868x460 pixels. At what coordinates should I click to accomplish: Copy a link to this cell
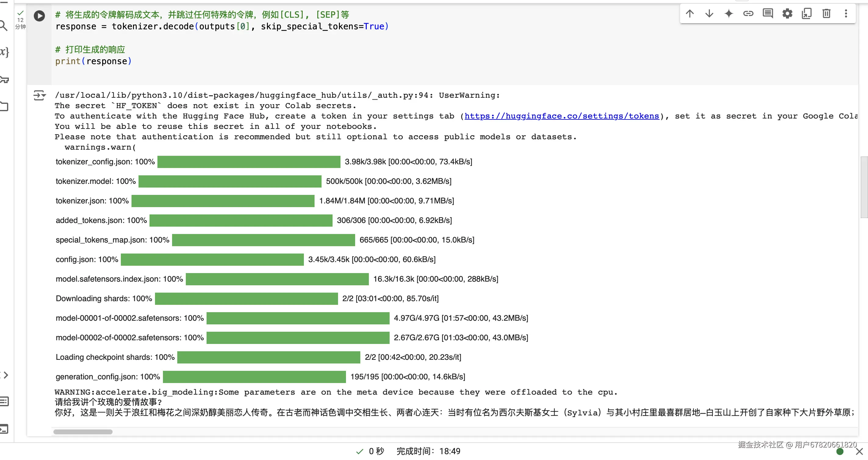748,13
